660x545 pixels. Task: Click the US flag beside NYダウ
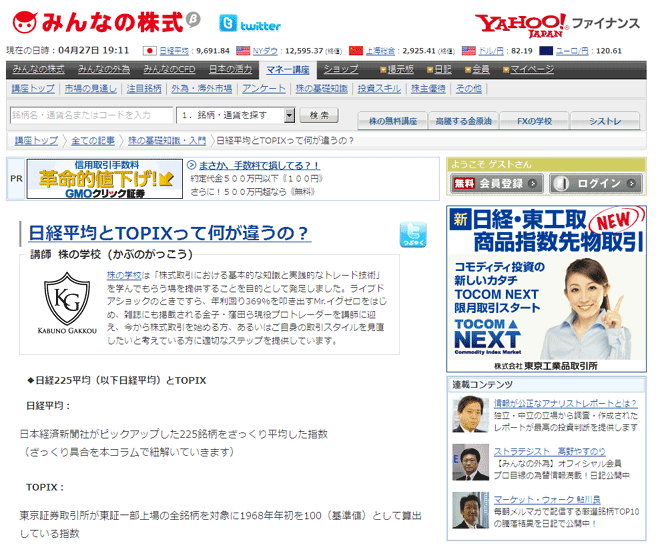click(x=242, y=50)
